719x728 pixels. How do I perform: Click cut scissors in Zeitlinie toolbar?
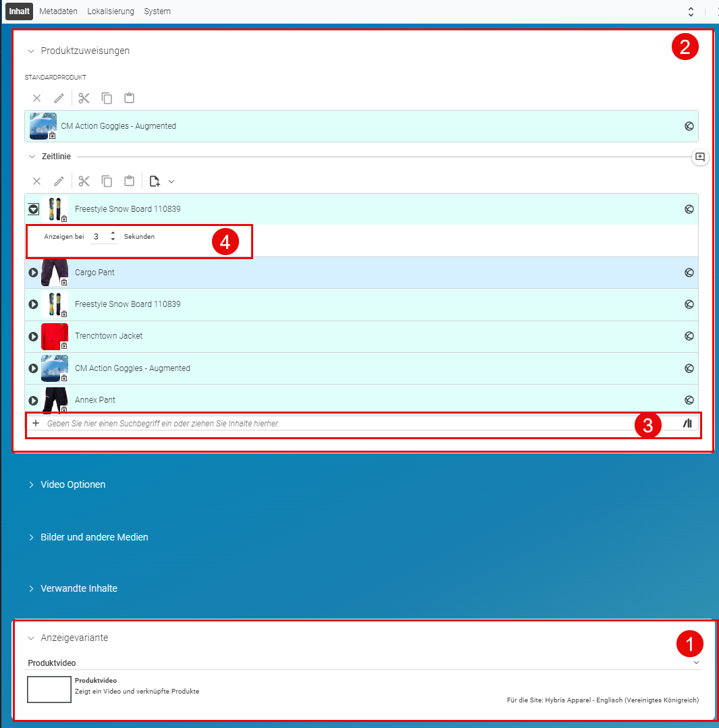point(84,181)
